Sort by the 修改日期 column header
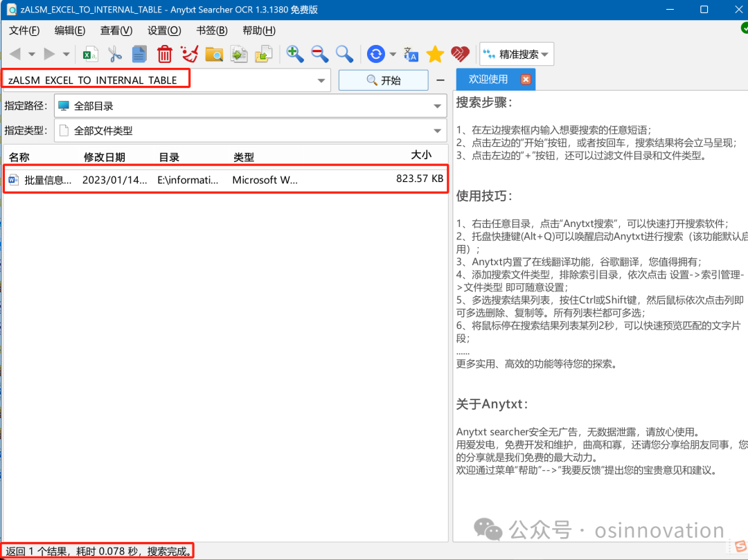This screenshot has height=560, width=748. coord(105,157)
